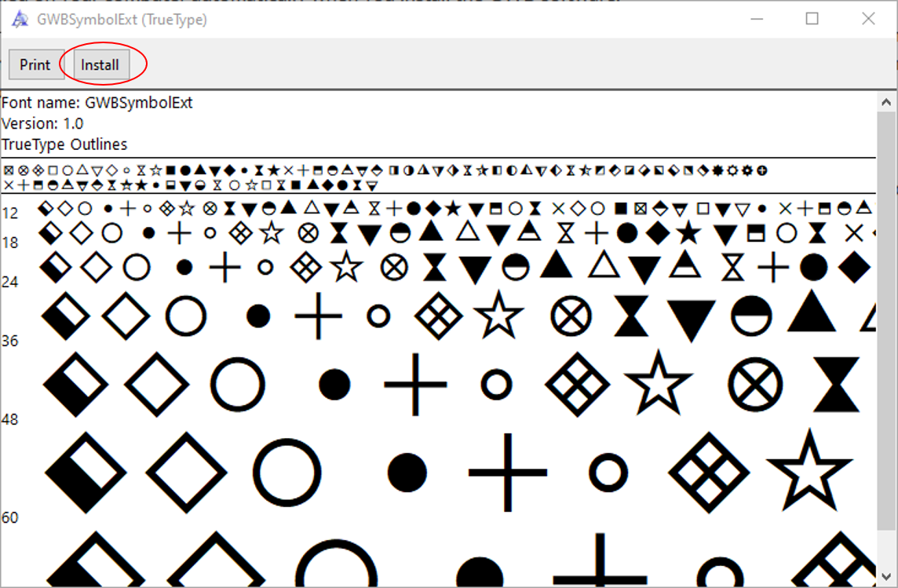Click the 24 point size label

(x=9, y=282)
